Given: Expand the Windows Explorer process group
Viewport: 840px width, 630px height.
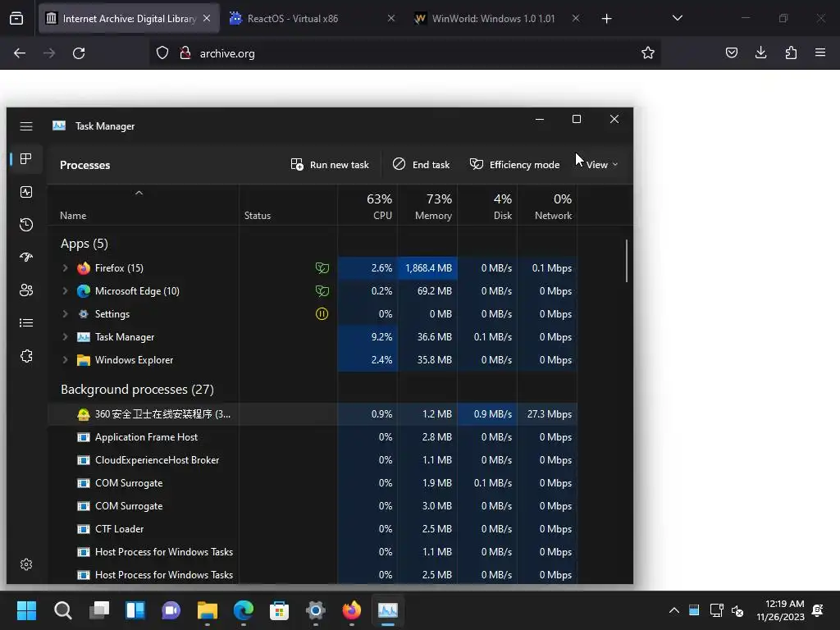Looking at the screenshot, I should [x=65, y=360].
